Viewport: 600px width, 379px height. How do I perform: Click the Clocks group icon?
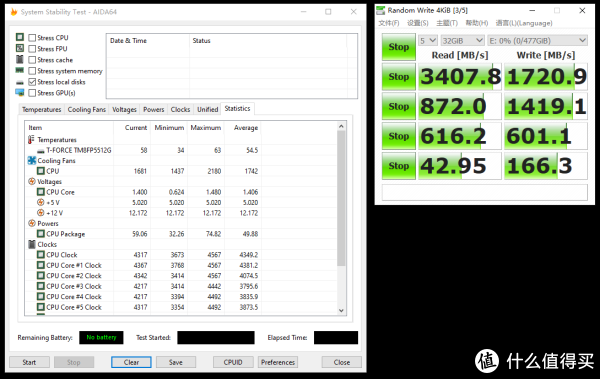pyautogui.click(x=32, y=244)
